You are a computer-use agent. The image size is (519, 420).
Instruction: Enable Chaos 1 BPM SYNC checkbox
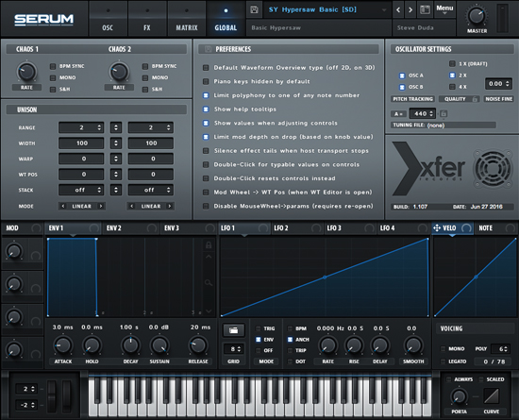pos(53,66)
